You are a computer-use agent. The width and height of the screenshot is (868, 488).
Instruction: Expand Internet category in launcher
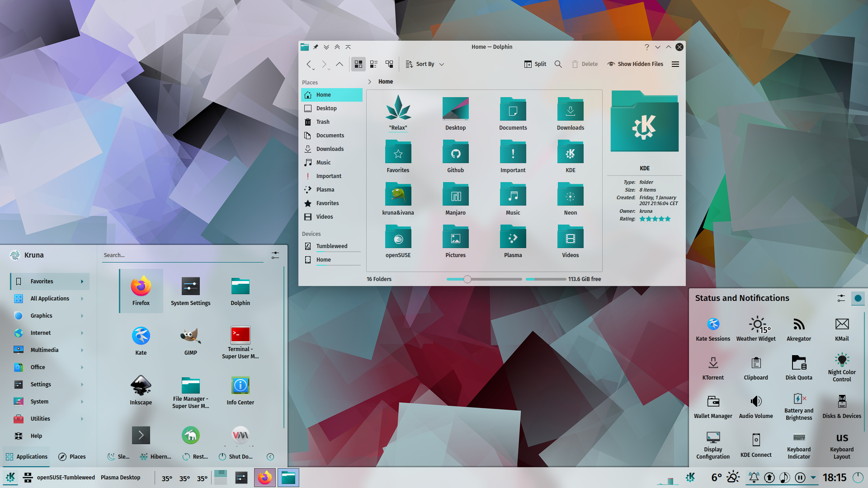(x=82, y=333)
